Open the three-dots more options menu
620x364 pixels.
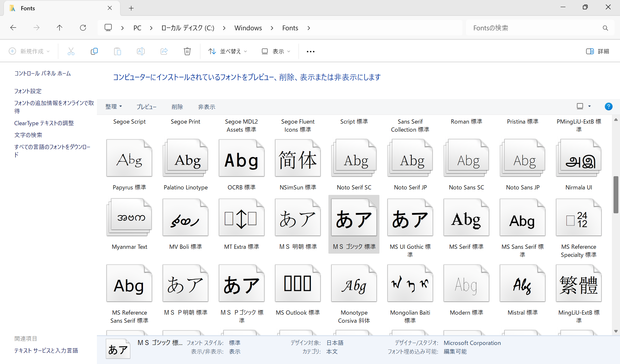(x=310, y=52)
